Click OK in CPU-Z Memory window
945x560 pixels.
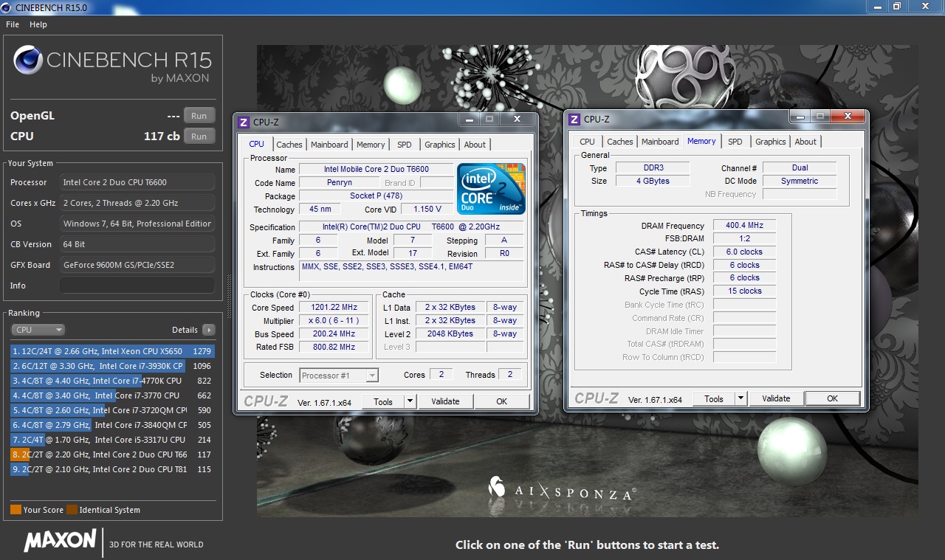point(833,398)
